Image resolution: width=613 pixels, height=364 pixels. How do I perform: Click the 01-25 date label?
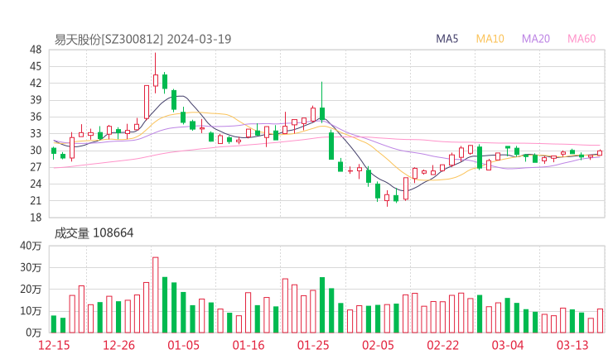[313, 345]
